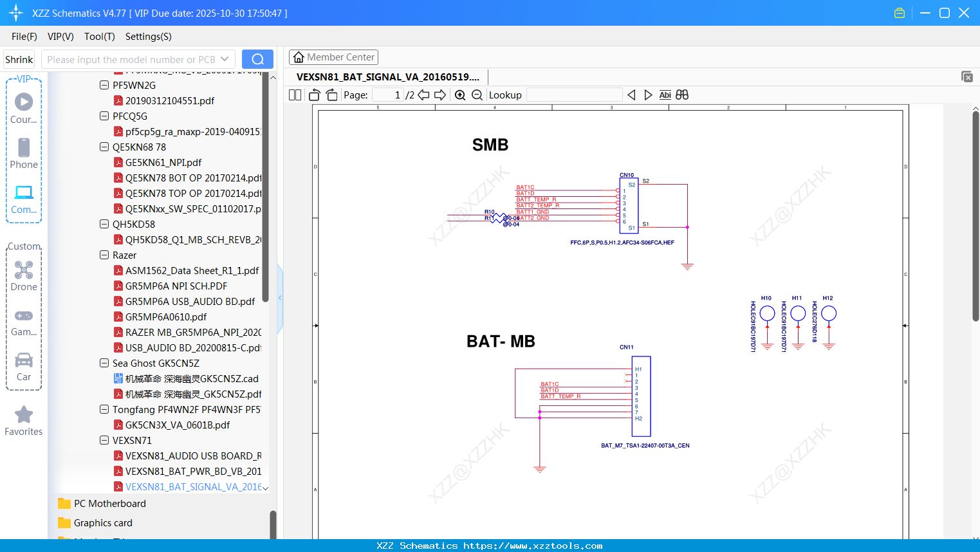This screenshot has height=552, width=980.
Task: Open Favorites in the sidebar
Action: pyautogui.click(x=24, y=421)
